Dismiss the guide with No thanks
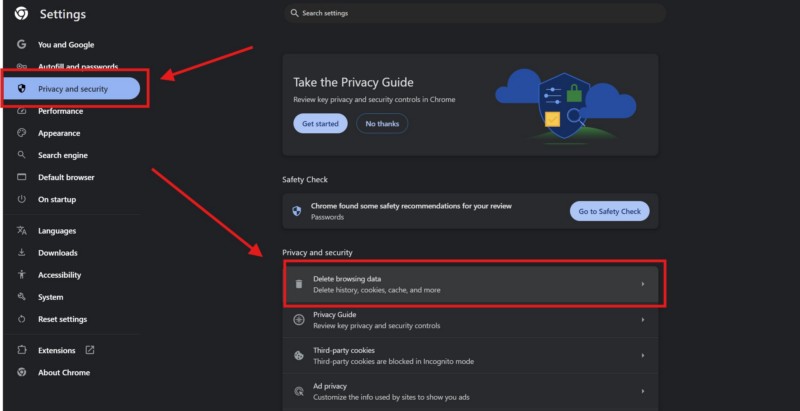Image resolution: width=800 pixels, height=411 pixels. tap(382, 123)
